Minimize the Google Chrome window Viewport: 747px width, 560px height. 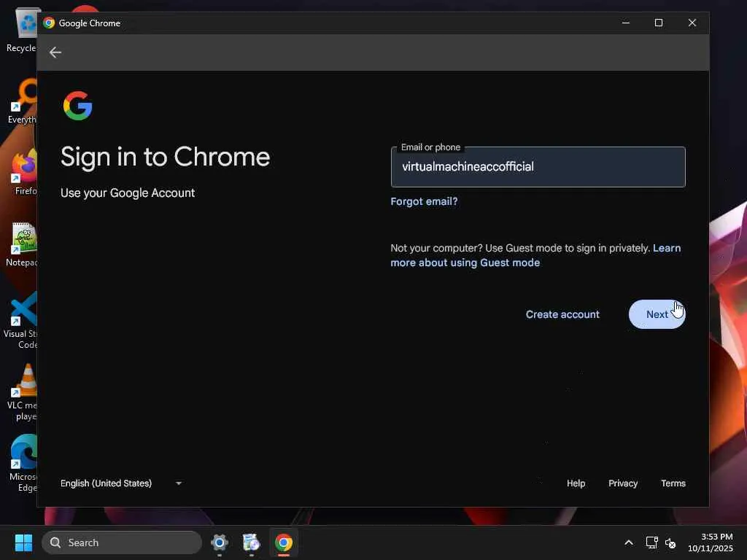coord(625,23)
